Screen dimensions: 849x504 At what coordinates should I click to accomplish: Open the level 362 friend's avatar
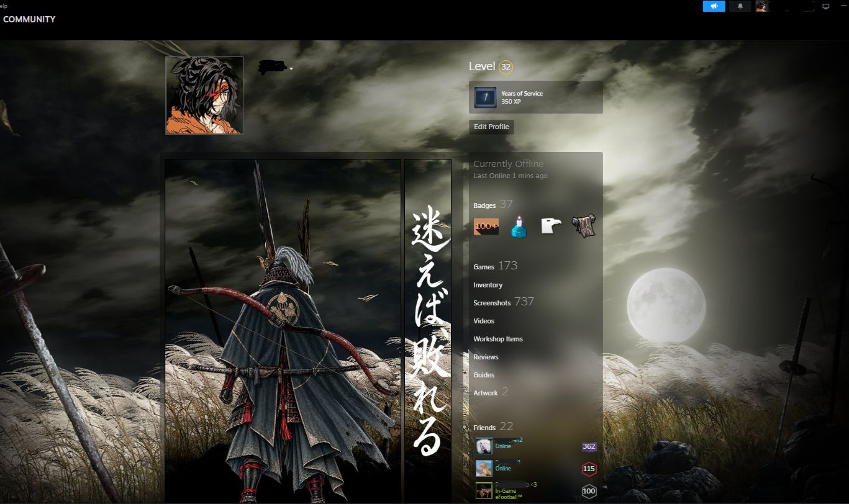coord(484,446)
